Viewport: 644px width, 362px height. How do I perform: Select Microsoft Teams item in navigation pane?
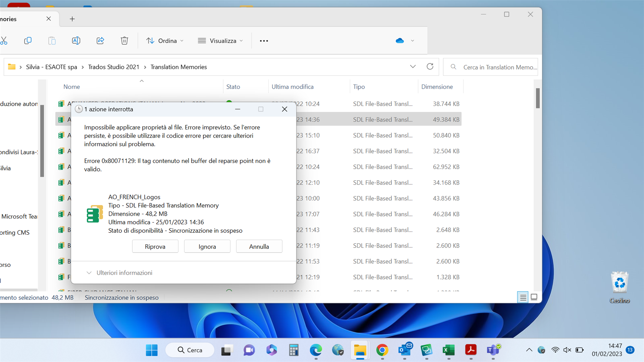pos(19,216)
